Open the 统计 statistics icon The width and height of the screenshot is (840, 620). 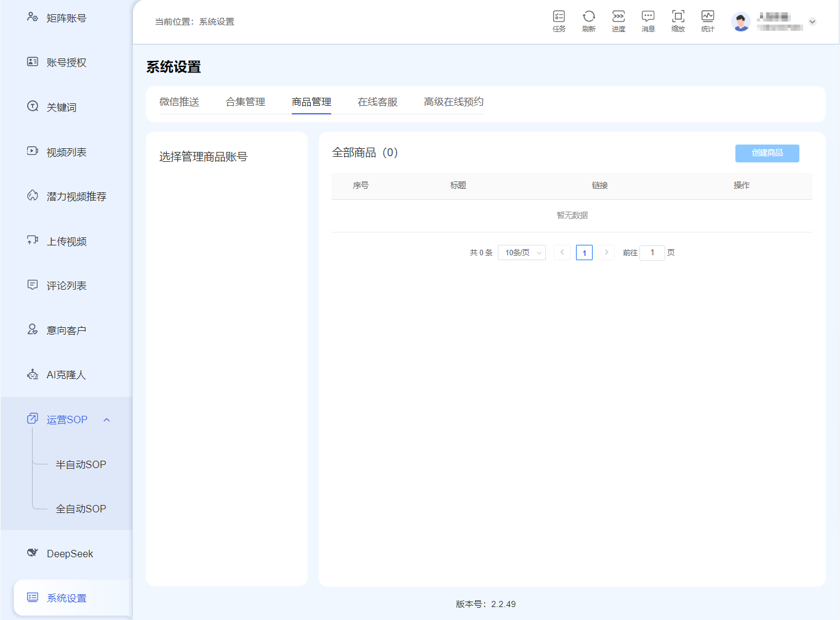pyautogui.click(x=708, y=17)
